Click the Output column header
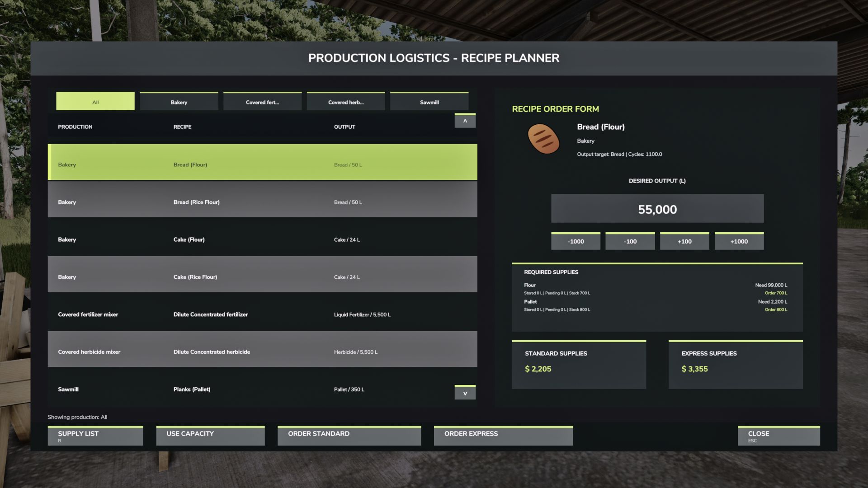 pos(344,127)
